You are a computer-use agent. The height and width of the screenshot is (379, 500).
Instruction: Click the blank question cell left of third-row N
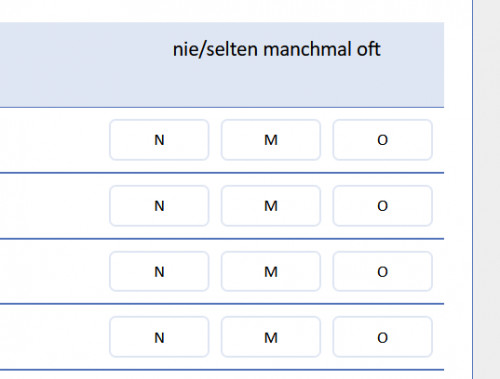click(x=53, y=271)
